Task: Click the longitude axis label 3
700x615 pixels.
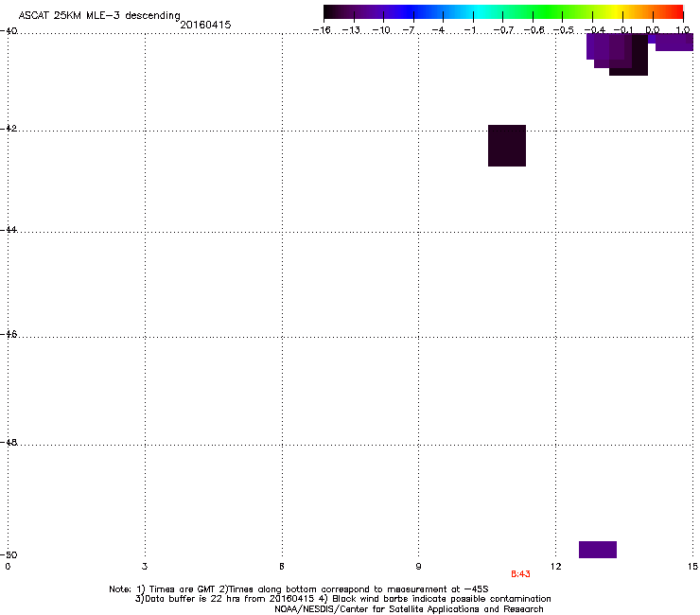Action: [x=145, y=567]
